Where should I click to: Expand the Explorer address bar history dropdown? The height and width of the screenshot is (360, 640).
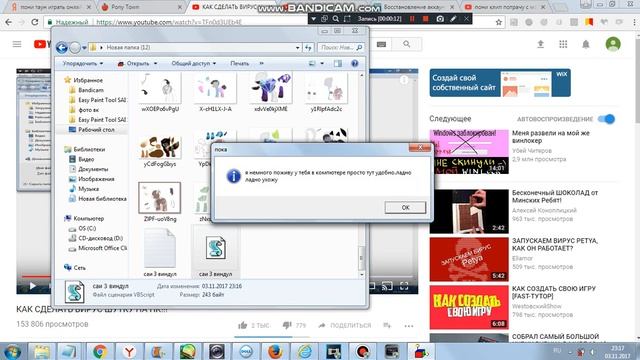pos(298,48)
